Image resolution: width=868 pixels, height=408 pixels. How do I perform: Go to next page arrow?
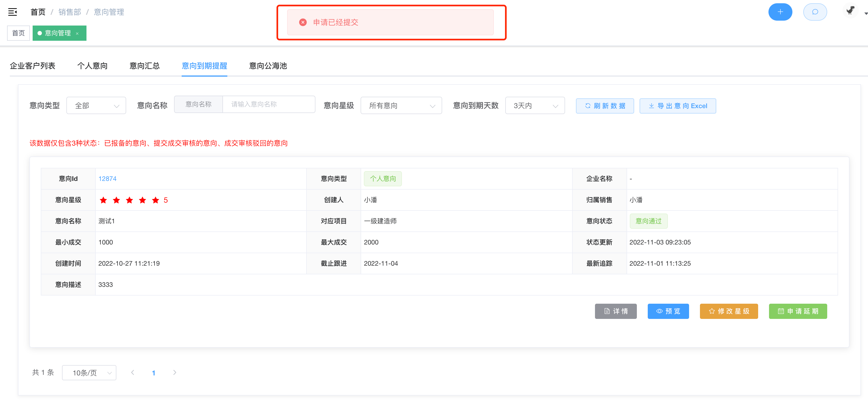point(175,372)
